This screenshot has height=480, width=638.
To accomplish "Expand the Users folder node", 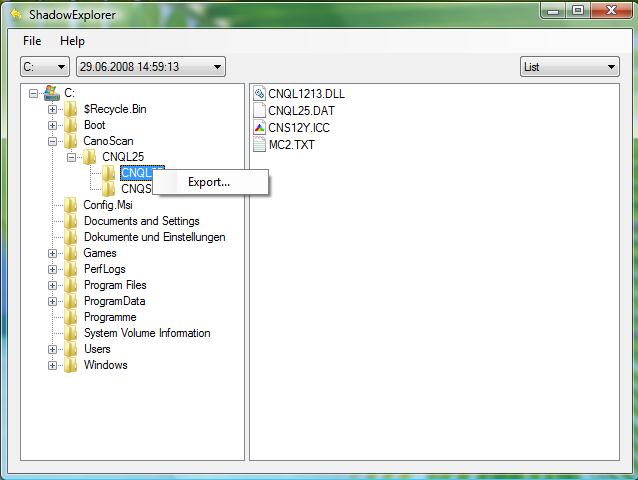I will tap(53, 349).
